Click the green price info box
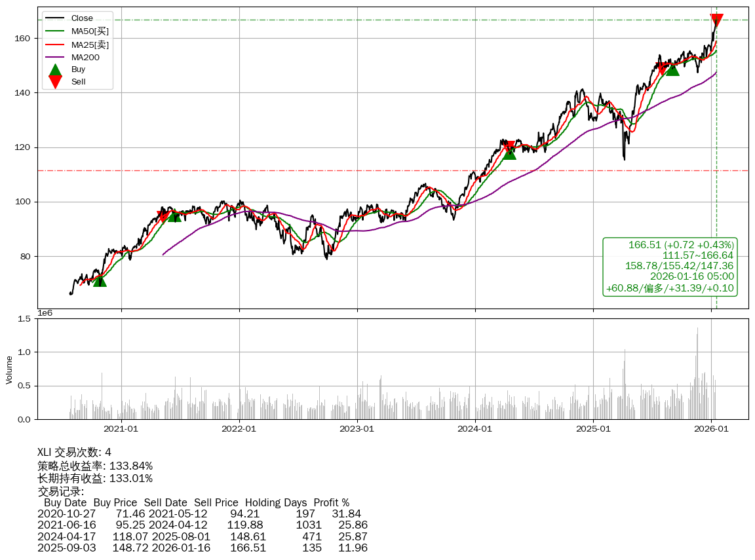Screen dimensions: 755x560 [670, 267]
